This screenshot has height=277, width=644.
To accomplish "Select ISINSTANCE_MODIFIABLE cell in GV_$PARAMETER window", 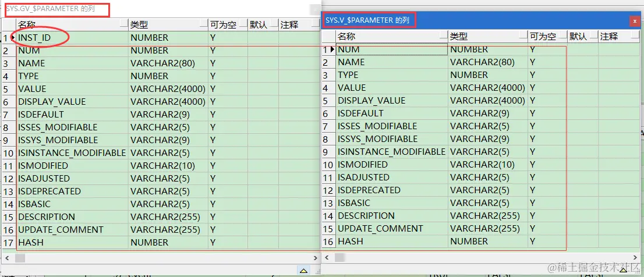I will pos(72,152).
